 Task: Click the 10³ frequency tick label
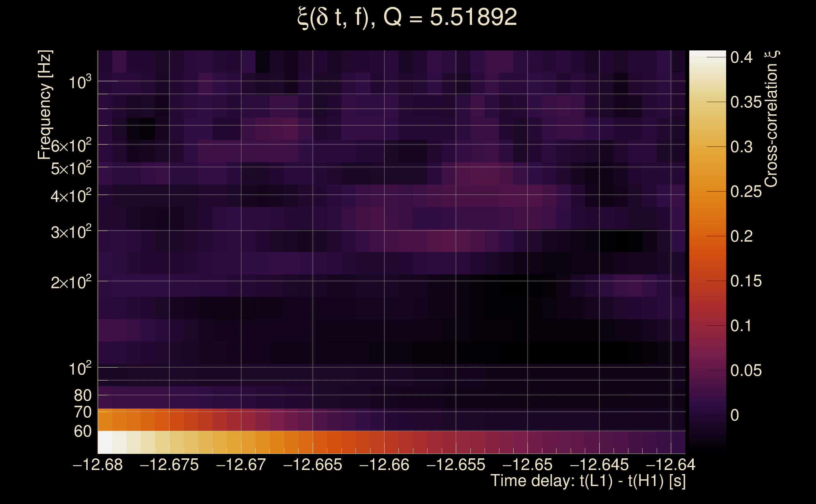[80, 82]
